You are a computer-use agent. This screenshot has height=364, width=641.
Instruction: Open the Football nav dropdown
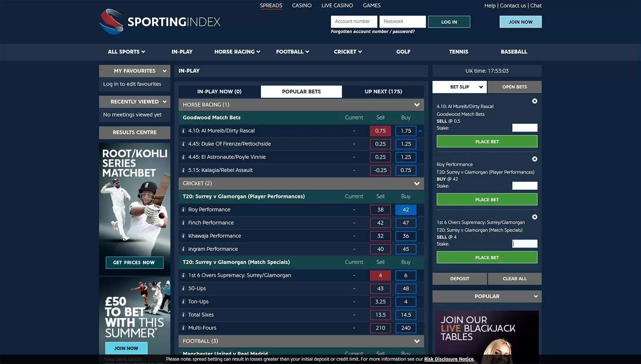point(292,52)
